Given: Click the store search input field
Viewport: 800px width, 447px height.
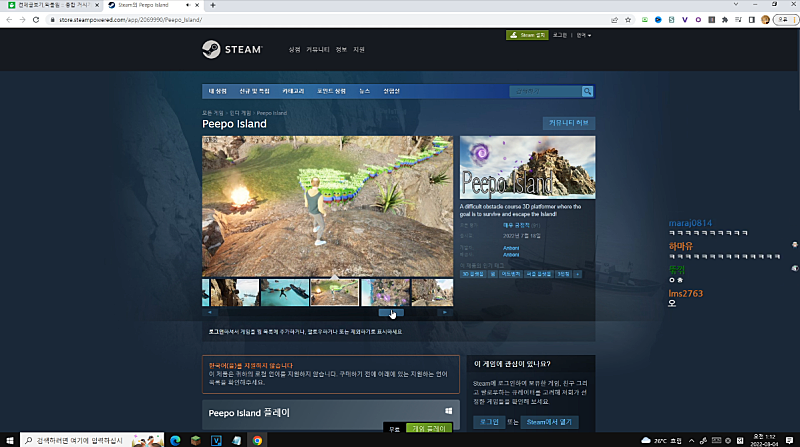Looking at the screenshot, I should click(x=545, y=91).
